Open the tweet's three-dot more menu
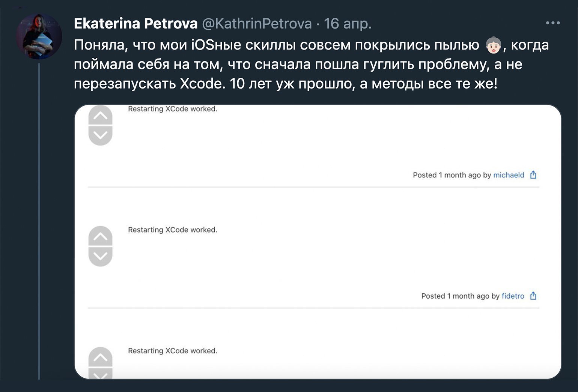The image size is (578, 392). [x=553, y=23]
